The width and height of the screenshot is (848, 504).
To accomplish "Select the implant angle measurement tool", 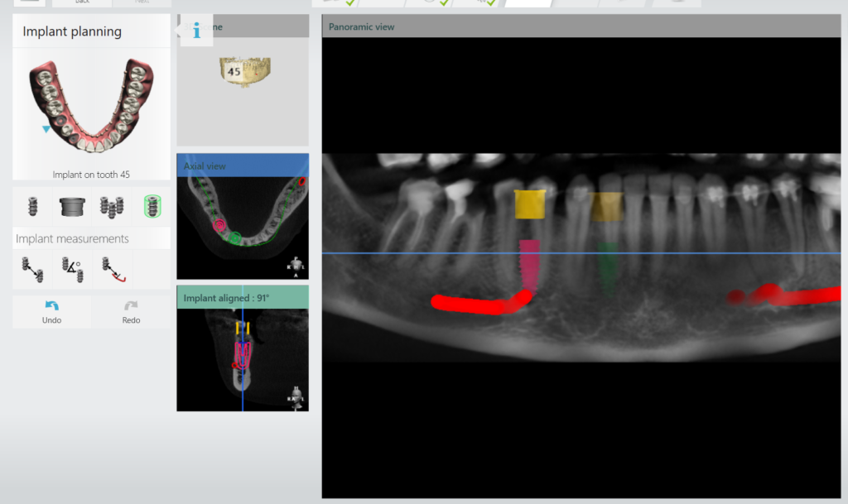I will pos(72,269).
